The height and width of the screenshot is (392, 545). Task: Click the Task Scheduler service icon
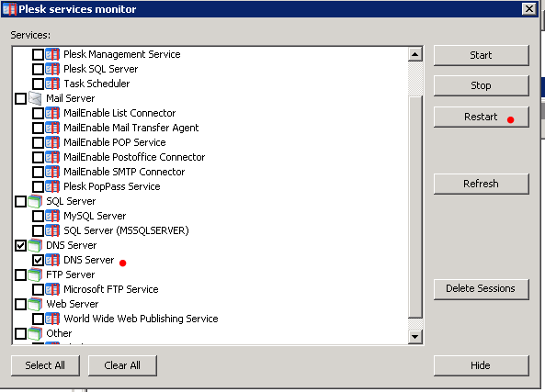52,84
